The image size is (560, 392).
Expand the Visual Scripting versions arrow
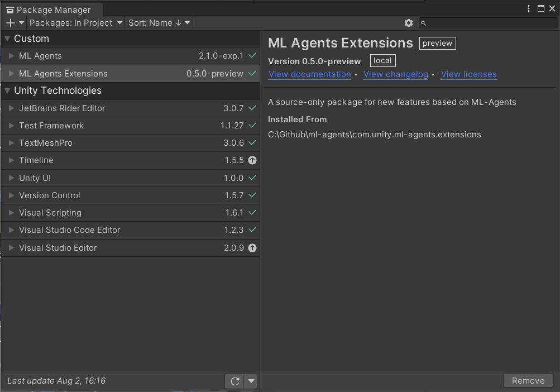click(11, 213)
